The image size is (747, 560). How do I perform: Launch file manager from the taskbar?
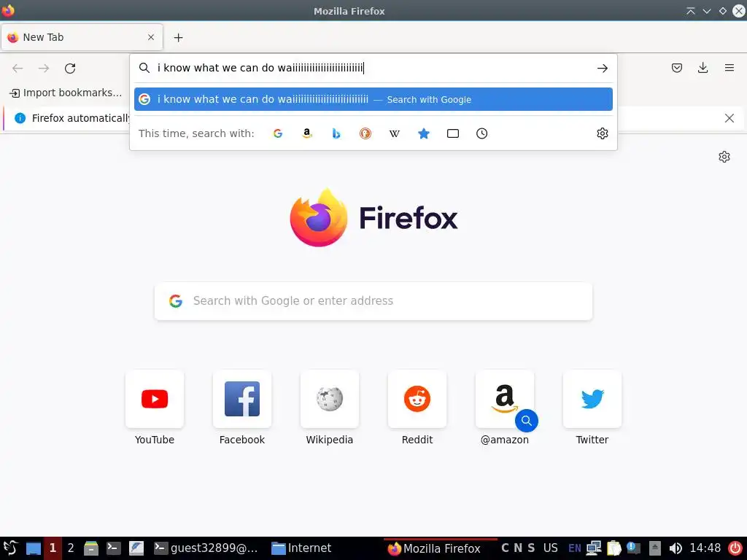tap(91, 548)
